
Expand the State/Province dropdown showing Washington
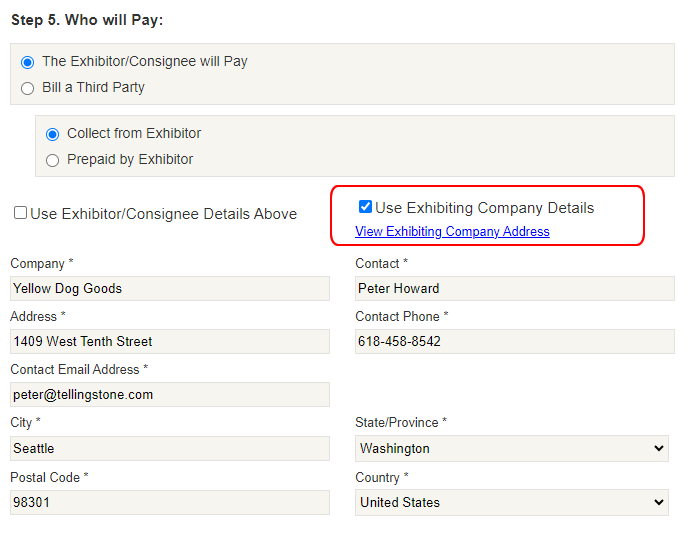(x=511, y=449)
